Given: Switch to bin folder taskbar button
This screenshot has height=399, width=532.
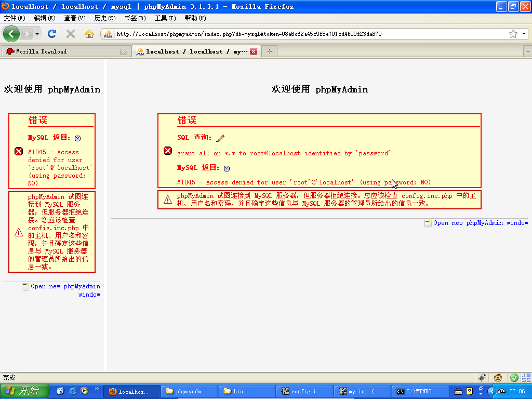Looking at the screenshot, I should click(x=246, y=392).
